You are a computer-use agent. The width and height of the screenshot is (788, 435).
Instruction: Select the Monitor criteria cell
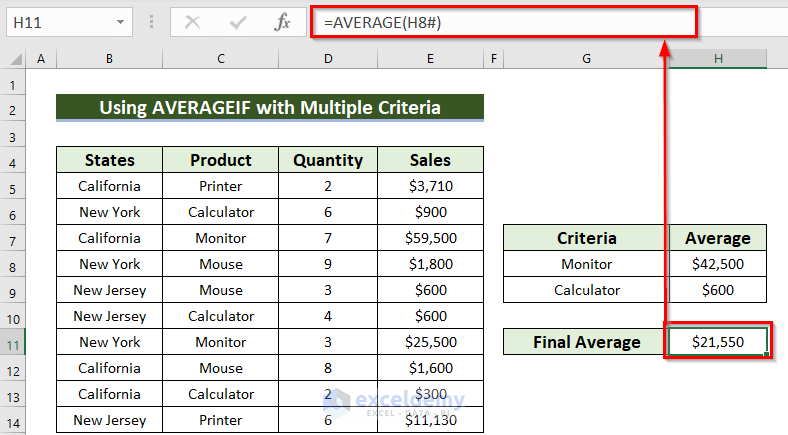point(586,264)
